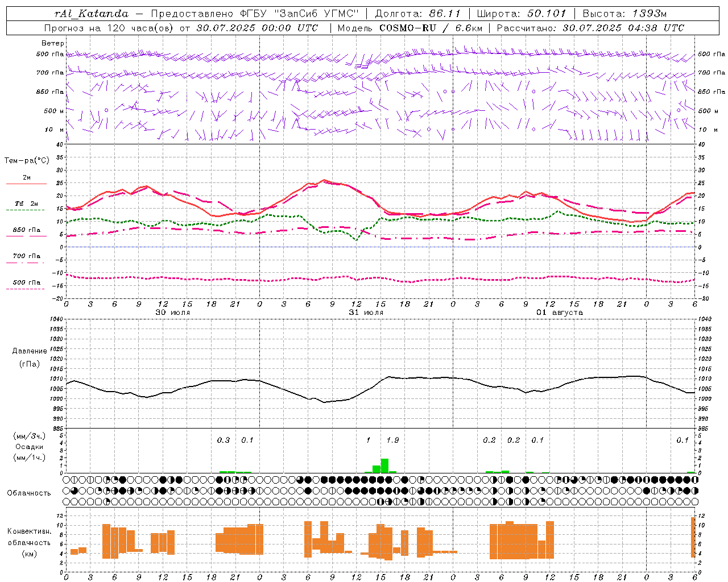Click the tallest green precipitation bar
Screen dimensions: 728x582
tap(384, 465)
